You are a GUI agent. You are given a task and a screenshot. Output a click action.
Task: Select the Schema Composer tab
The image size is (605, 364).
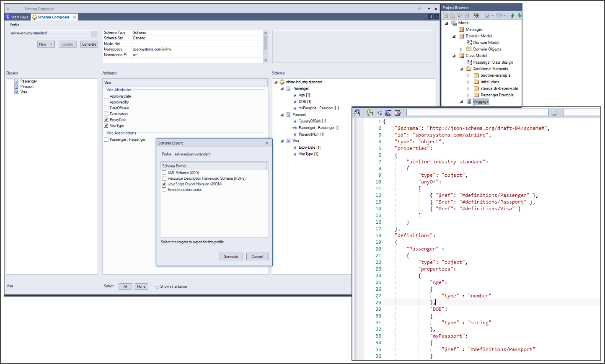tap(53, 17)
